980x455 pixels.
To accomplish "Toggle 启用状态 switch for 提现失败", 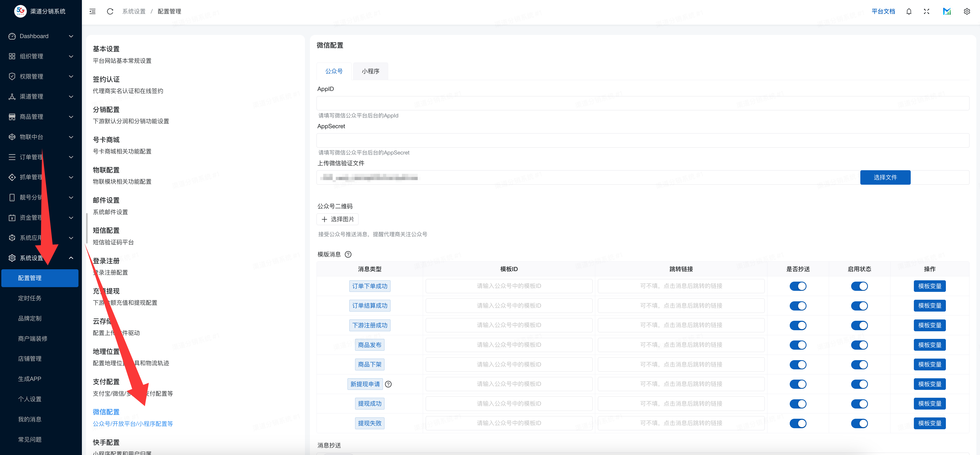I will point(859,423).
